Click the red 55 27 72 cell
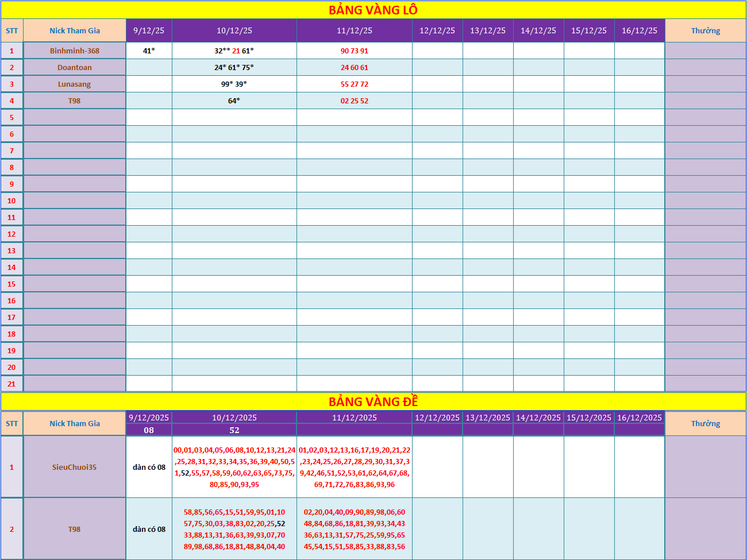This screenshot has width=747, height=560. click(354, 84)
